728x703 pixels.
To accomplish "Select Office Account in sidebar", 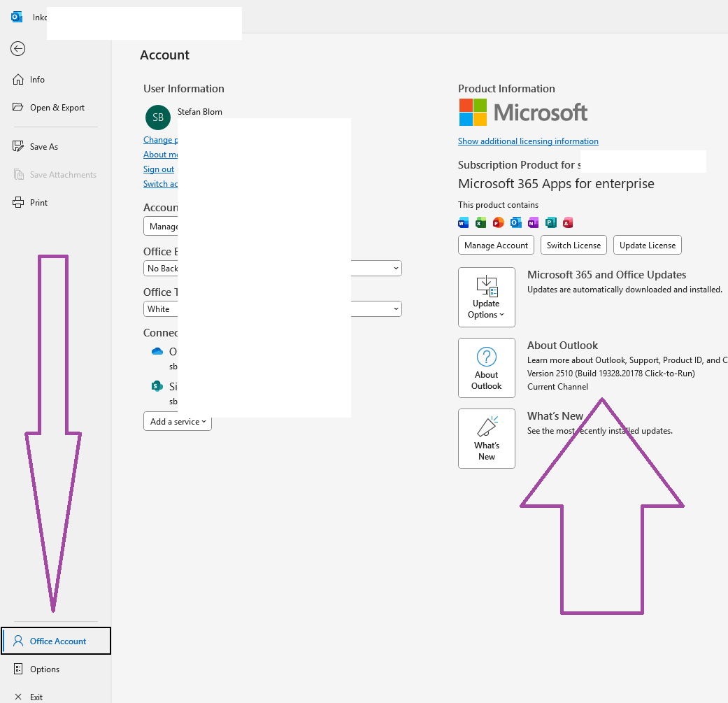I will coord(56,641).
